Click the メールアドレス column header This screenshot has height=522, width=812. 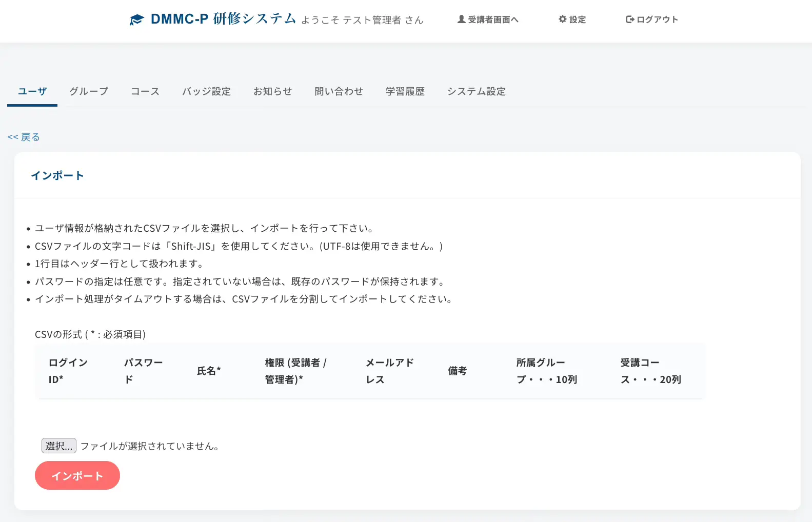(389, 371)
